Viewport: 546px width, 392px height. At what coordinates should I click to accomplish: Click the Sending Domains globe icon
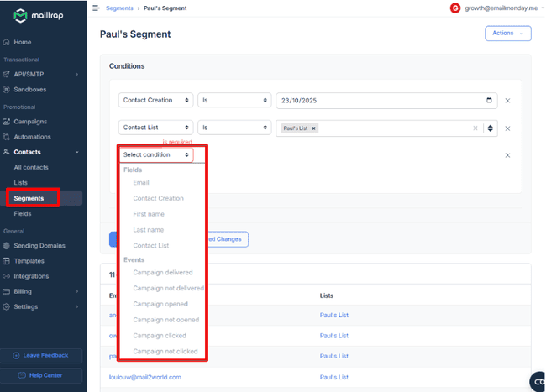coord(6,246)
